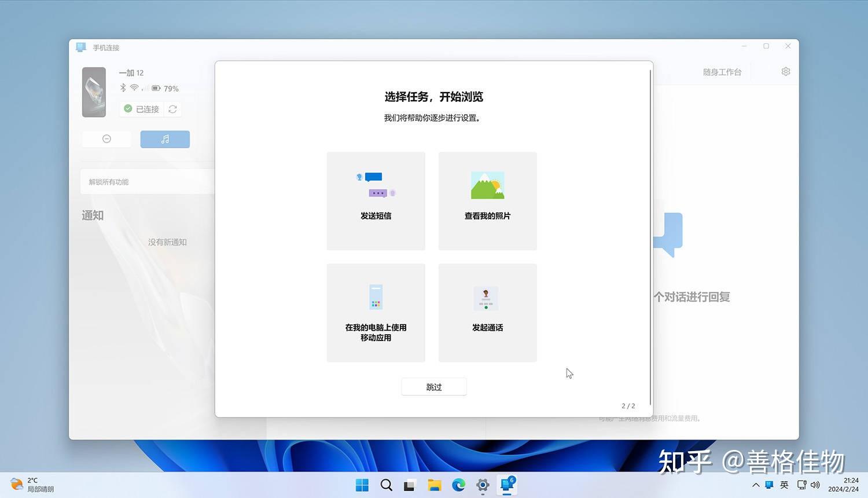
Task: Click the messaging bubbles icon in 发送短信
Action: (376, 185)
